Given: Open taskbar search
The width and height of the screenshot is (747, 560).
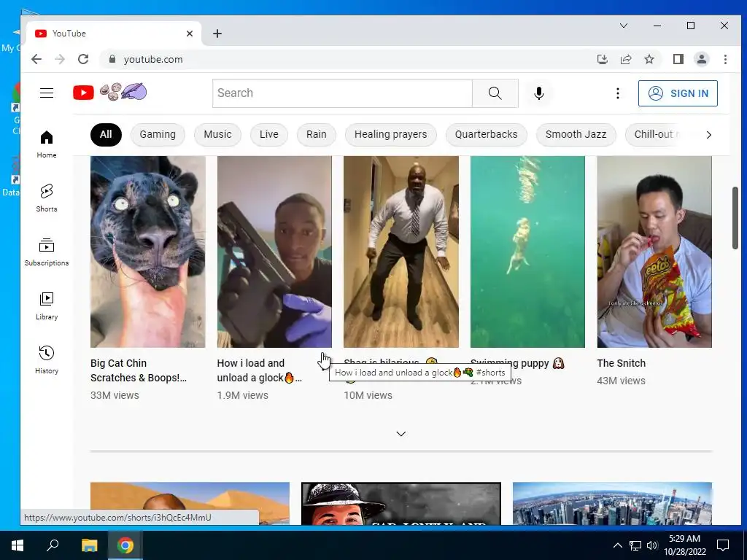Looking at the screenshot, I should [x=53, y=545].
